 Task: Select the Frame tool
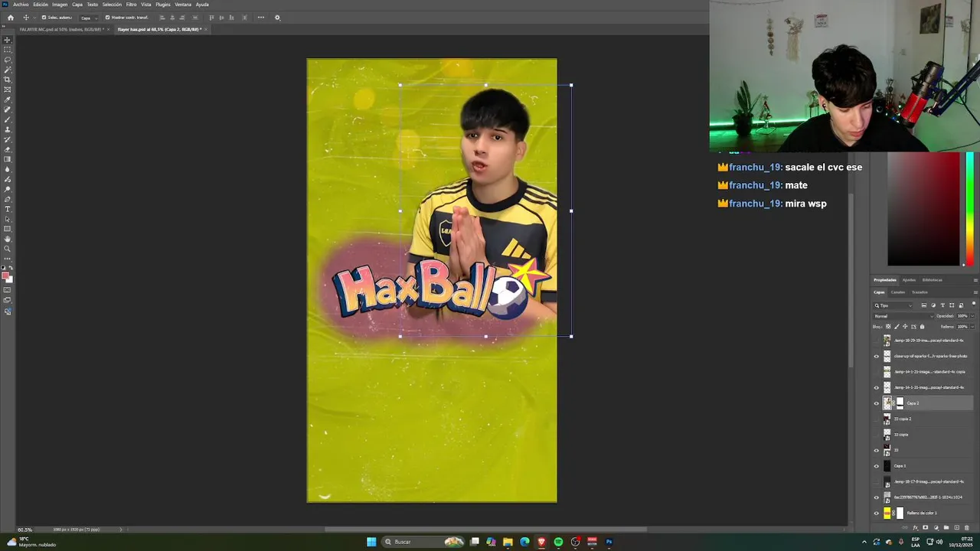tap(8, 90)
